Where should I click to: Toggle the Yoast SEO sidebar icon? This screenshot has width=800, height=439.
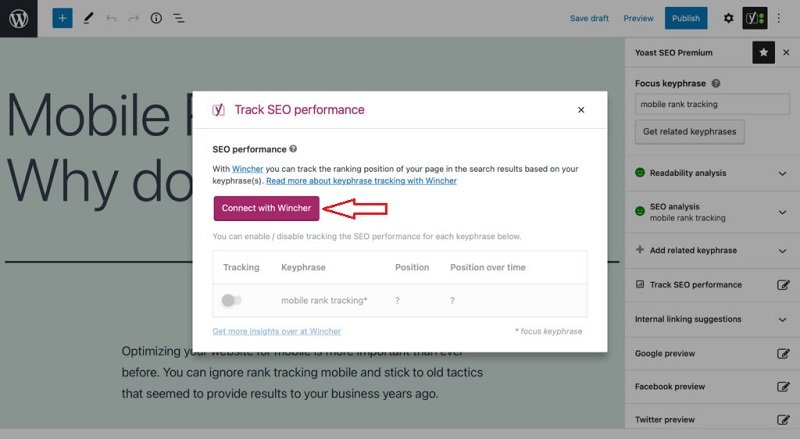click(x=755, y=18)
